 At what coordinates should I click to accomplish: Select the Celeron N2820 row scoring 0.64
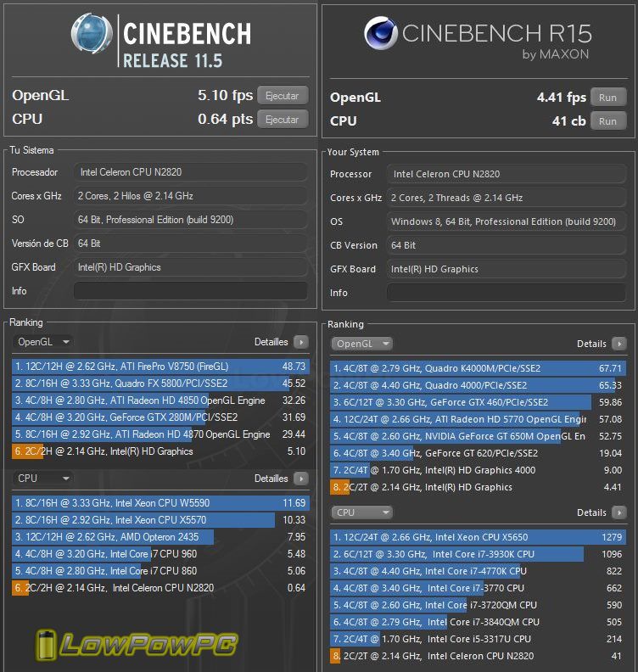[x=160, y=588]
